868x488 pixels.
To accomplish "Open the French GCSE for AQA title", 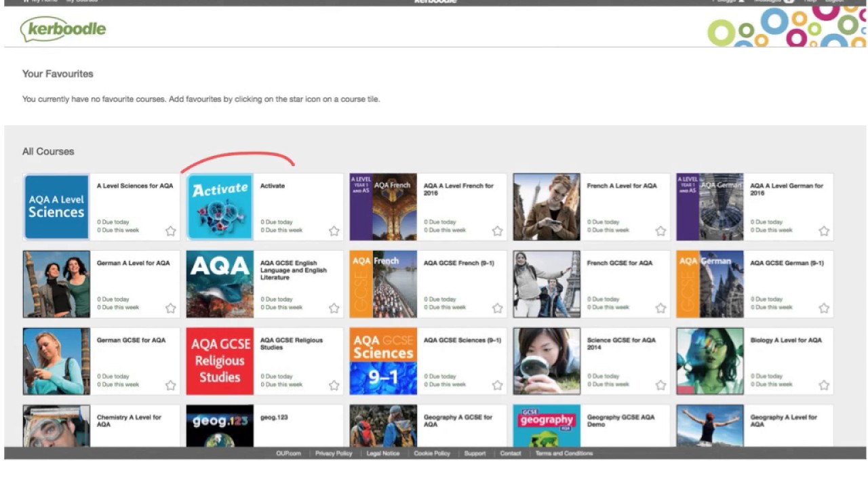I will (x=620, y=263).
